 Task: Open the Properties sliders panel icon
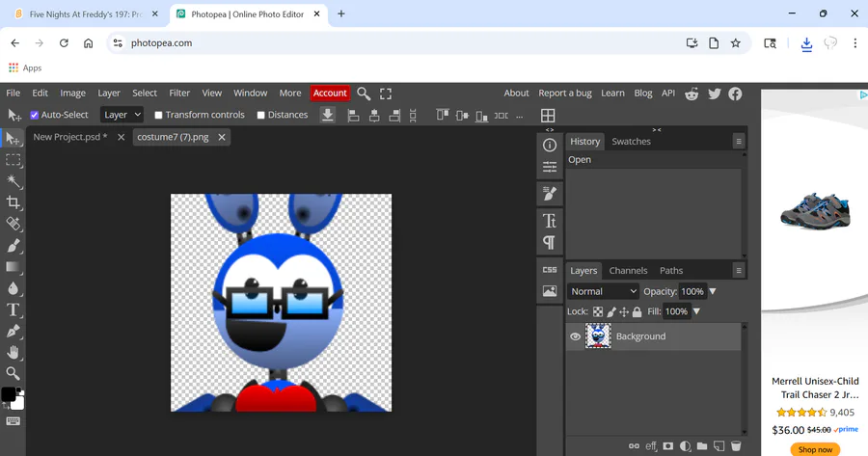click(550, 167)
